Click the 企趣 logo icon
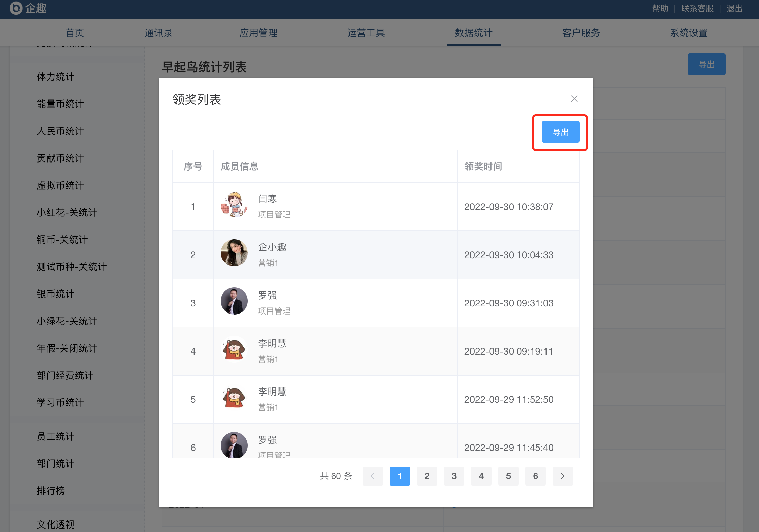Screen dimensions: 759x532 16,8
